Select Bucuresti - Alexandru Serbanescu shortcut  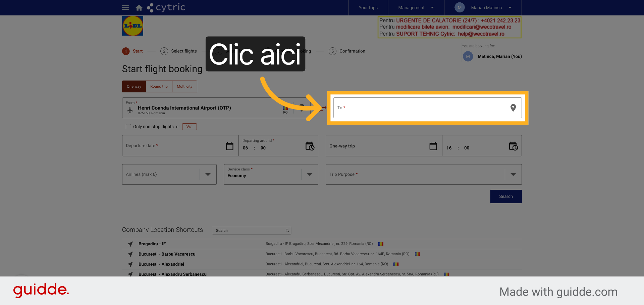pos(172,274)
